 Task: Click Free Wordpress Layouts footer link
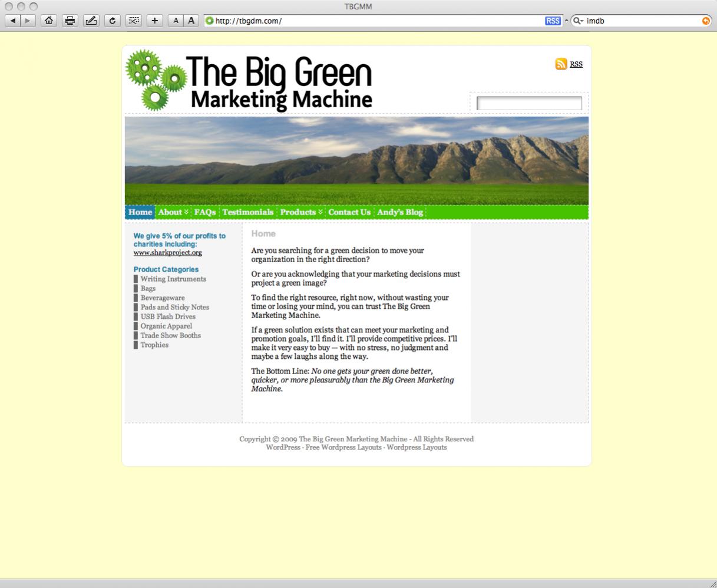[343, 447]
